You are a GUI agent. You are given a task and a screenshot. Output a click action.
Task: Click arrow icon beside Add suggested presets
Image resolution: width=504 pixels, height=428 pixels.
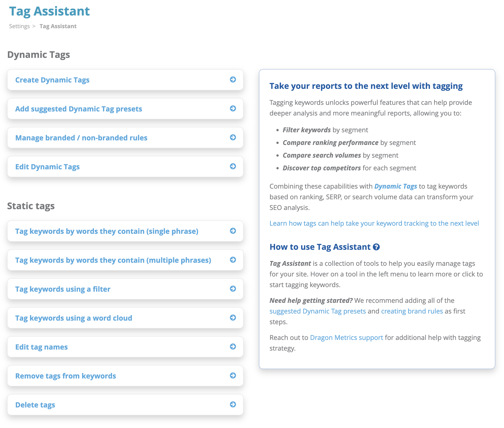(233, 108)
